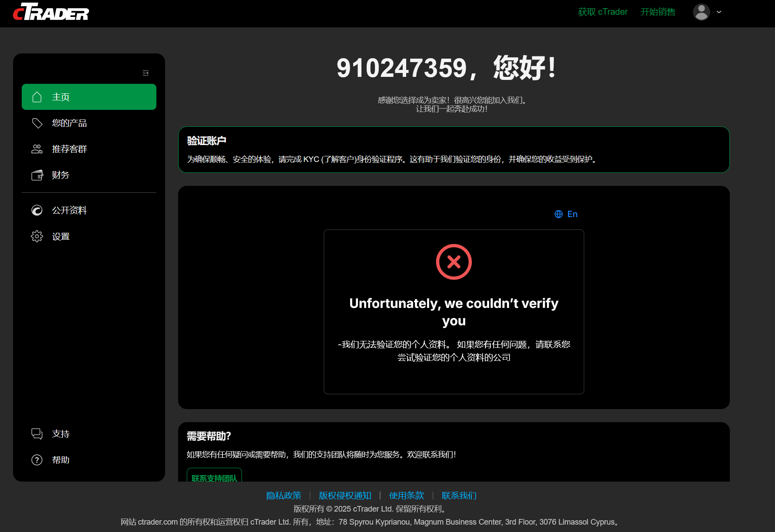This screenshot has width=775, height=532.
Task: Click the copyright 2025 cTrader Ltd. text
Action: click(x=371, y=509)
